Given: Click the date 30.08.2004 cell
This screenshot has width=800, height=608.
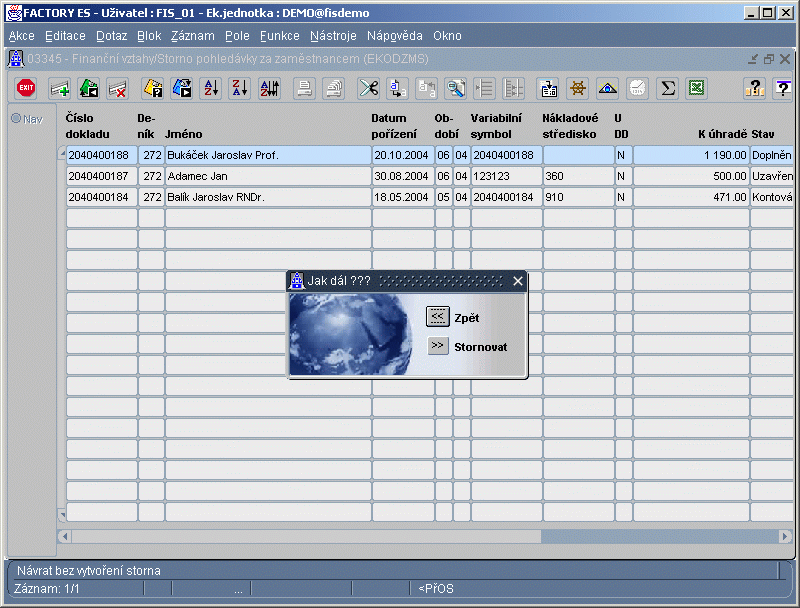Looking at the screenshot, I should [403, 176].
